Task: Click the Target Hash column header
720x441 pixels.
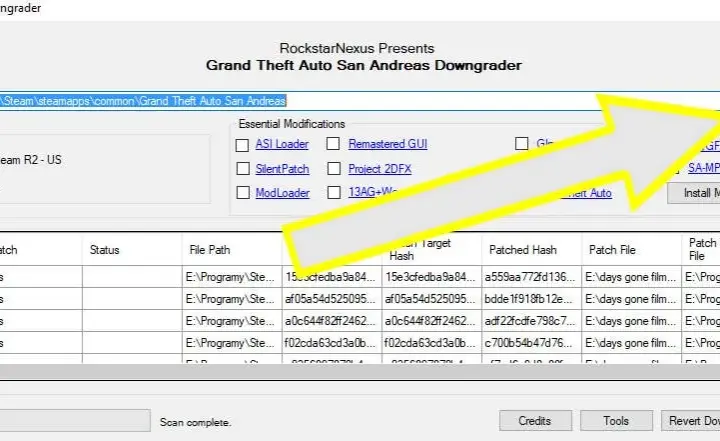Action: [x=432, y=249]
